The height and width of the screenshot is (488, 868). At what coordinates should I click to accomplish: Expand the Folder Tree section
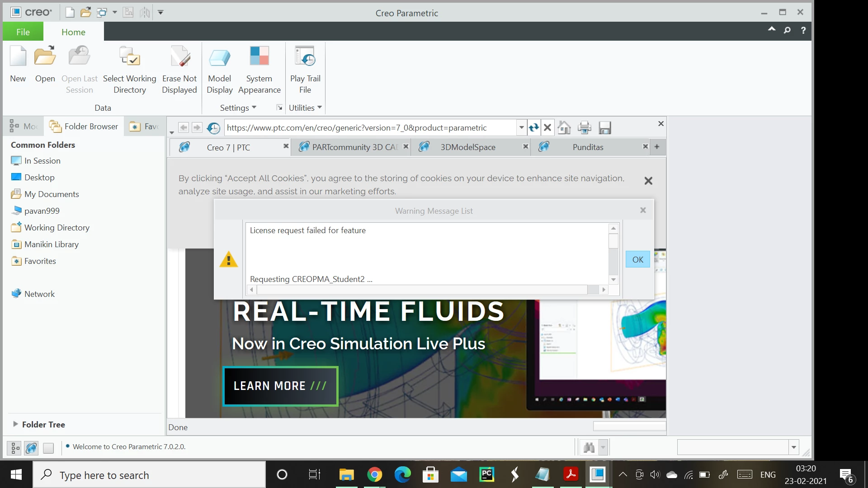[16, 424]
